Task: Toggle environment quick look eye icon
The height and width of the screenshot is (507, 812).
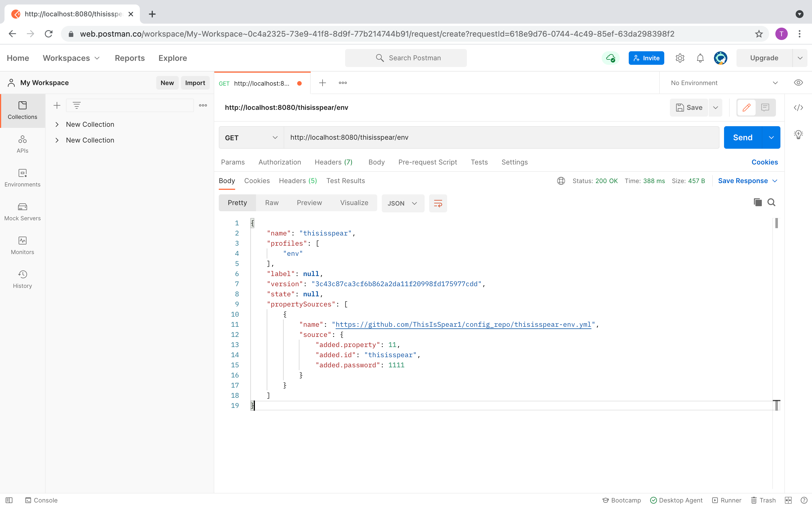Action: [x=798, y=83]
